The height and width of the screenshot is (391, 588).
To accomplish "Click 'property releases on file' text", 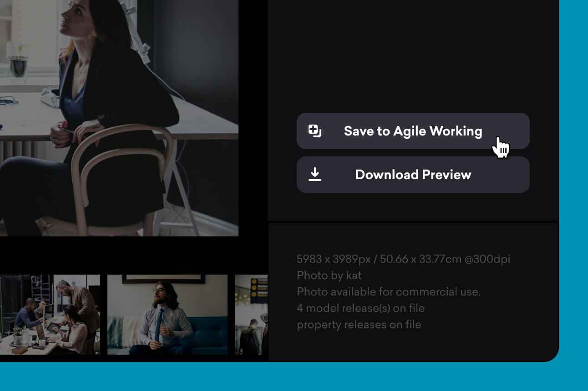I will point(359,325).
